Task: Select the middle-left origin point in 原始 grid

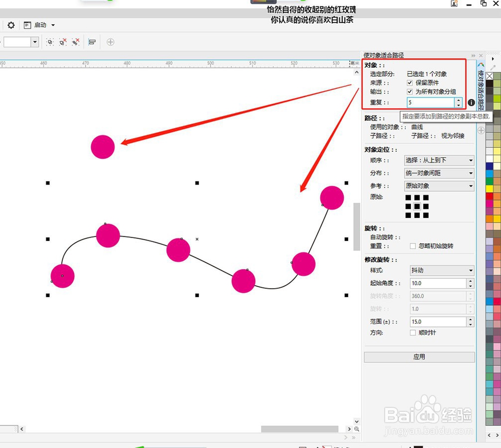Action: pyautogui.click(x=408, y=206)
